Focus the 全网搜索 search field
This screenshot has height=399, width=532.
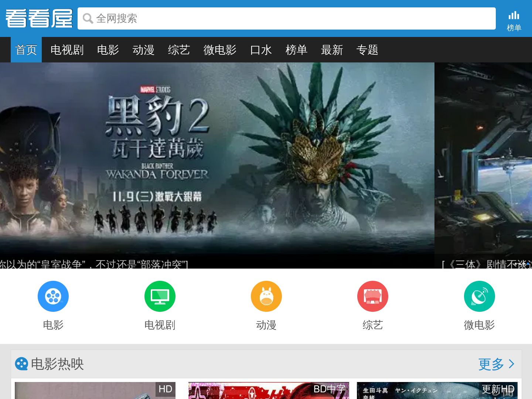[286, 18]
